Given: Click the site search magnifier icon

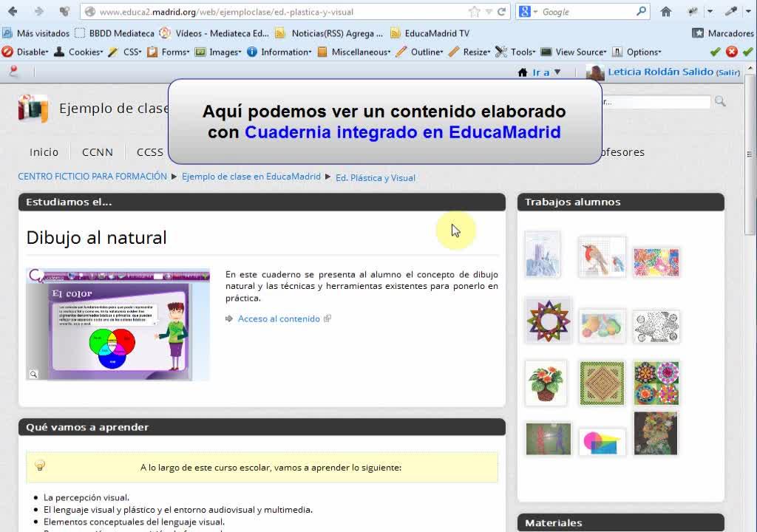Looking at the screenshot, I should (720, 102).
